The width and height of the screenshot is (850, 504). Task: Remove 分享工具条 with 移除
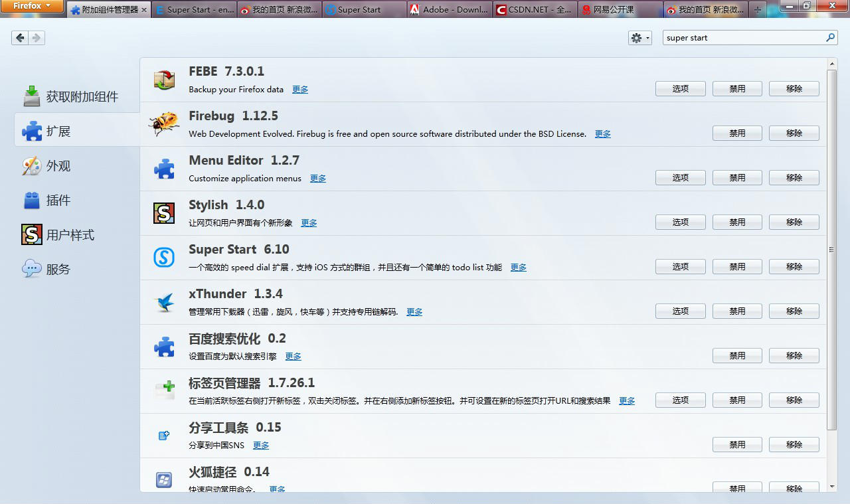(x=794, y=445)
